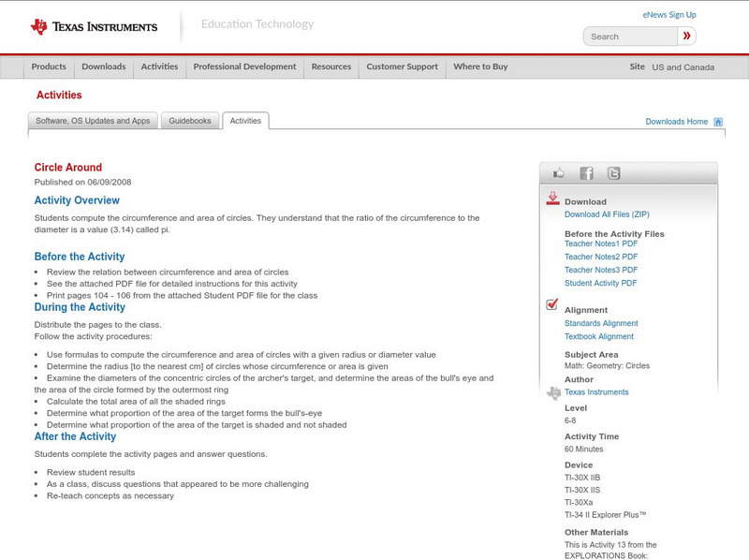The height and width of the screenshot is (560, 749).
Task: Open Teacher Notes3 PDF
Action: coord(601,270)
